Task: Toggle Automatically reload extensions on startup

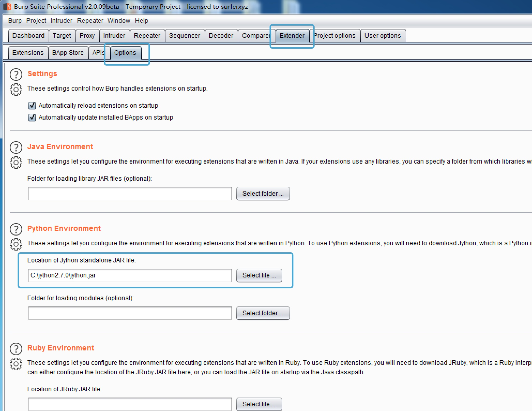Action: [32, 106]
